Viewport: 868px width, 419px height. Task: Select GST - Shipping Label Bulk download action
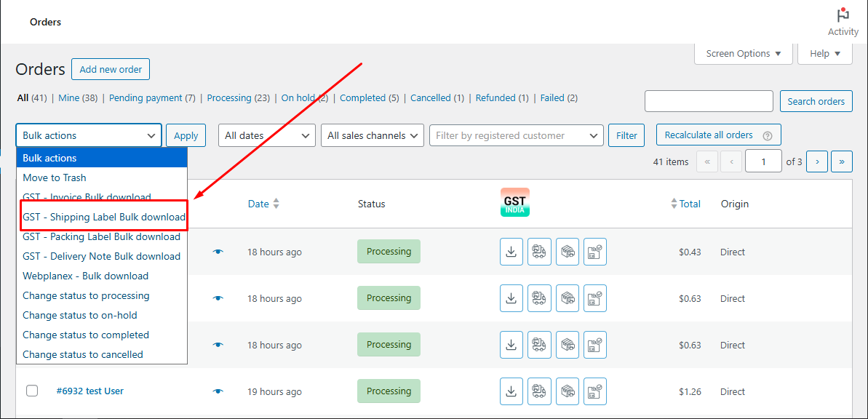(103, 216)
